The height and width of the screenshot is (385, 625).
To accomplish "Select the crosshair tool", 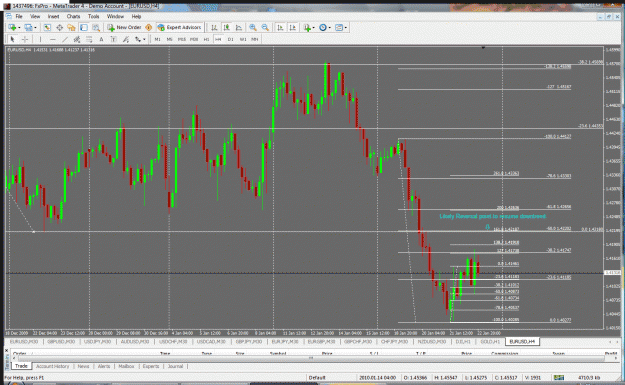I will tap(25, 39).
